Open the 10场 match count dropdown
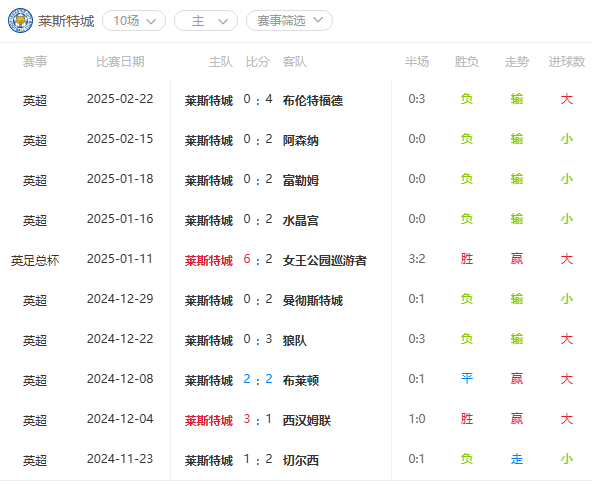 coord(134,21)
